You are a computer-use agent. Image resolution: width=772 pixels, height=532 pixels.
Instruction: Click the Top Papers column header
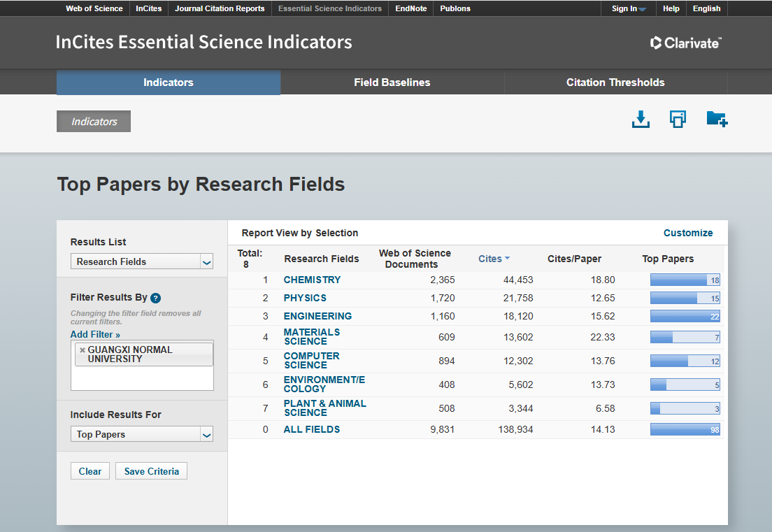(x=668, y=259)
